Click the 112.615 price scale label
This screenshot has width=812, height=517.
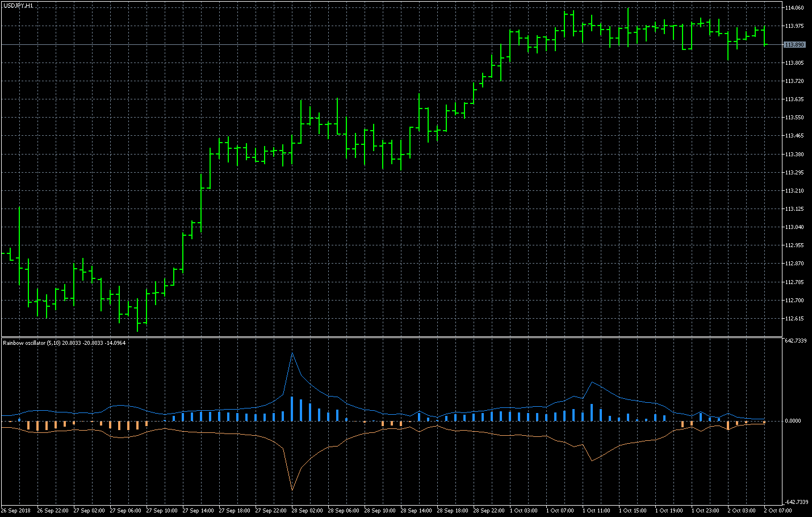[x=794, y=319]
